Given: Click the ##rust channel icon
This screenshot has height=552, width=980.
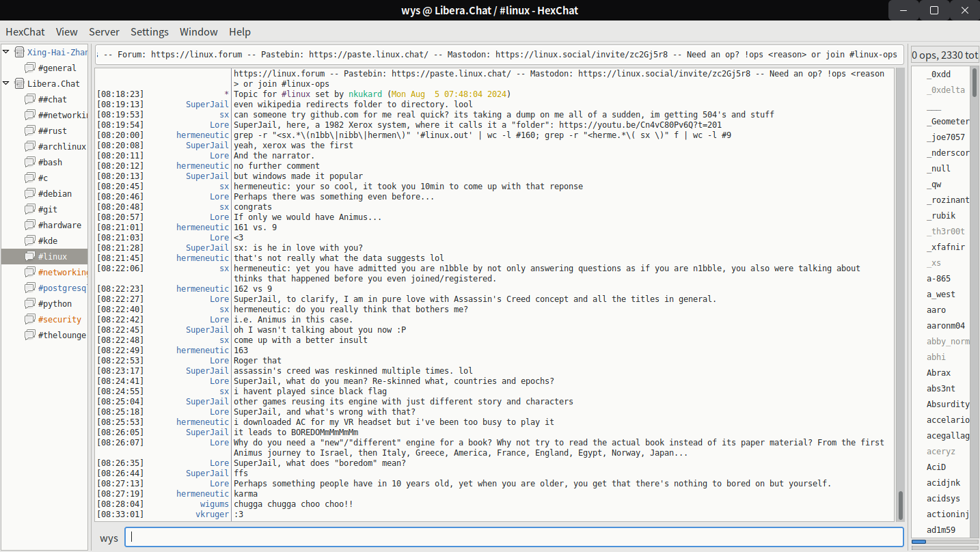Looking at the screenshot, I should [29, 131].
